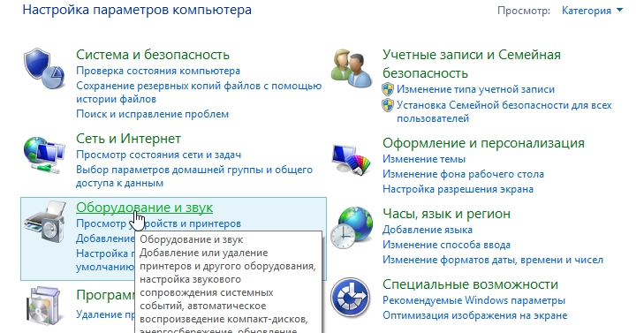Click the Appearance and Personalization monitor icon
This screenshot has width=644, height=333.
(x=352, y=158)
